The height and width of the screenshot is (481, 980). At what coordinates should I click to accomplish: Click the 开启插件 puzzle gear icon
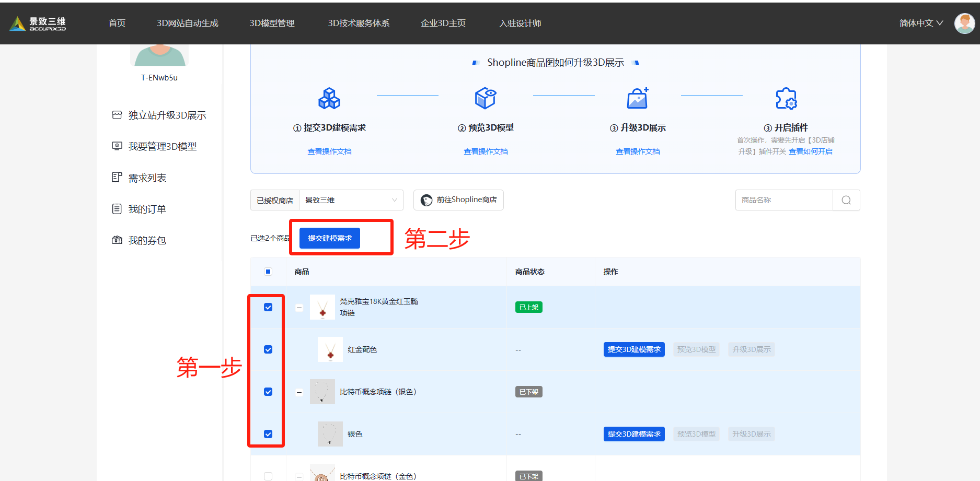click(x=786, y=98)
